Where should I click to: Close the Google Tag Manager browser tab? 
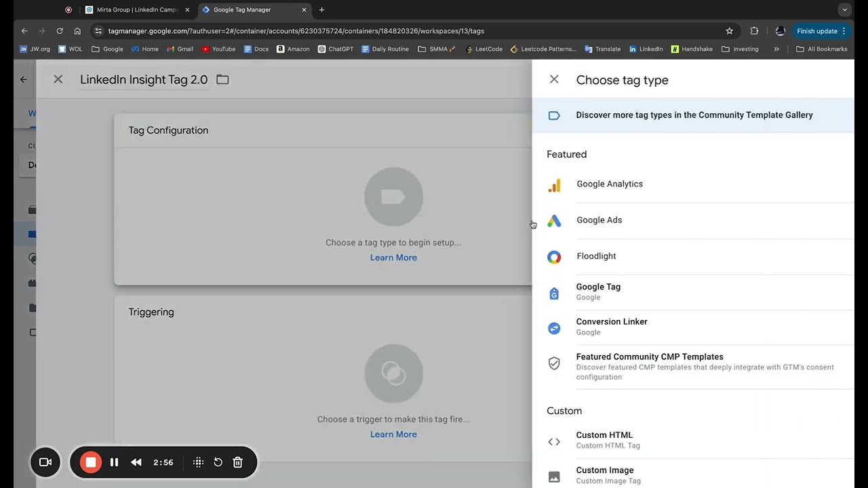tap(304, 10)
